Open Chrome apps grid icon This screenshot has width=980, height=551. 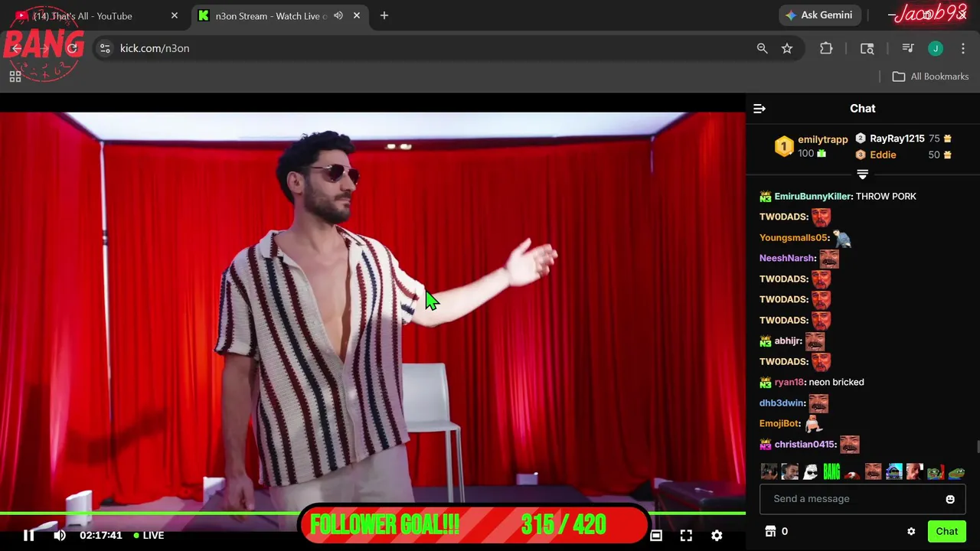[15, 77]
